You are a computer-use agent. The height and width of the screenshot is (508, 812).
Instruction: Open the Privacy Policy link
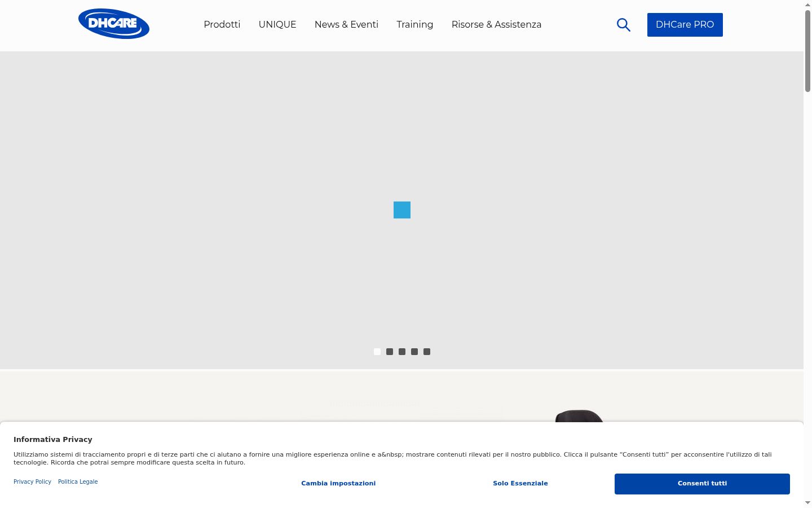(32, 481)
